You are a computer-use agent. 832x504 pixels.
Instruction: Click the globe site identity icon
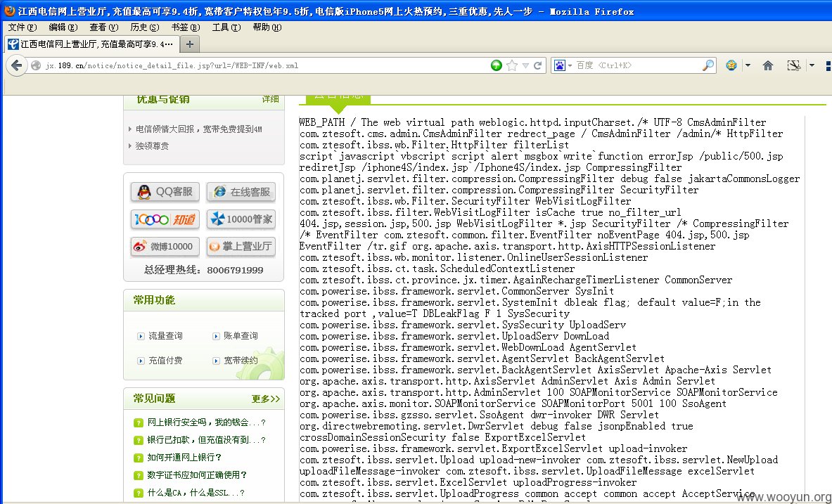pos(36,66)
